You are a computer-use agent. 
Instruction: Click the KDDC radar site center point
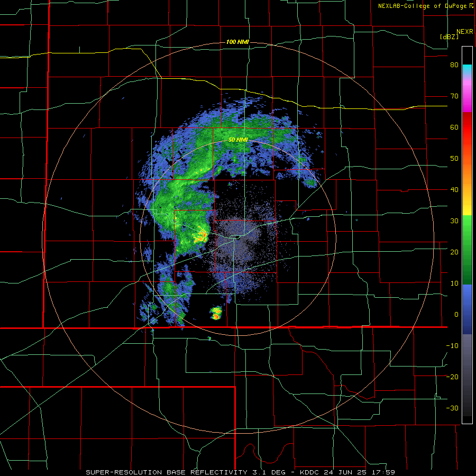click(238, 237)
